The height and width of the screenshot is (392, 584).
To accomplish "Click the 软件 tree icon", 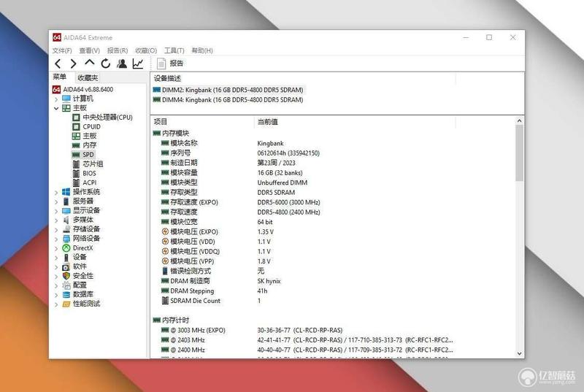I will [66, 266].
